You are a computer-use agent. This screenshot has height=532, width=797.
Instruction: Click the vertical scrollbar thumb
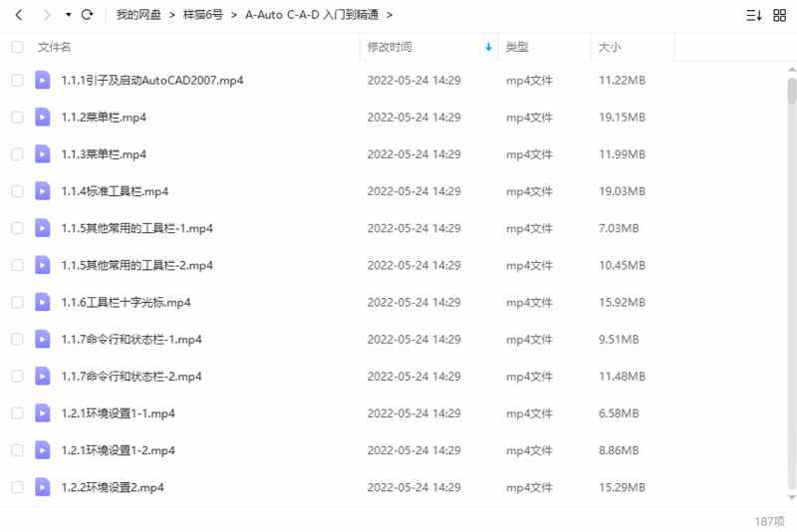point(791,92)
